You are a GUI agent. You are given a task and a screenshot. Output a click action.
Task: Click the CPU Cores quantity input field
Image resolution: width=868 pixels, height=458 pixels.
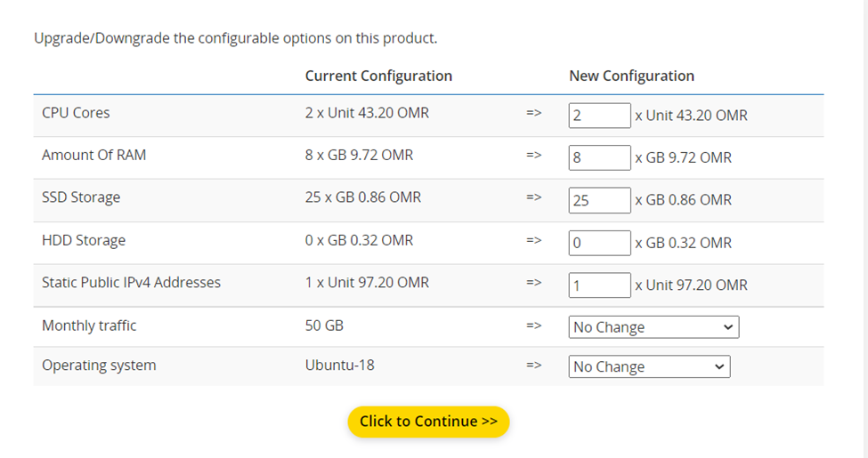point(599,116)
